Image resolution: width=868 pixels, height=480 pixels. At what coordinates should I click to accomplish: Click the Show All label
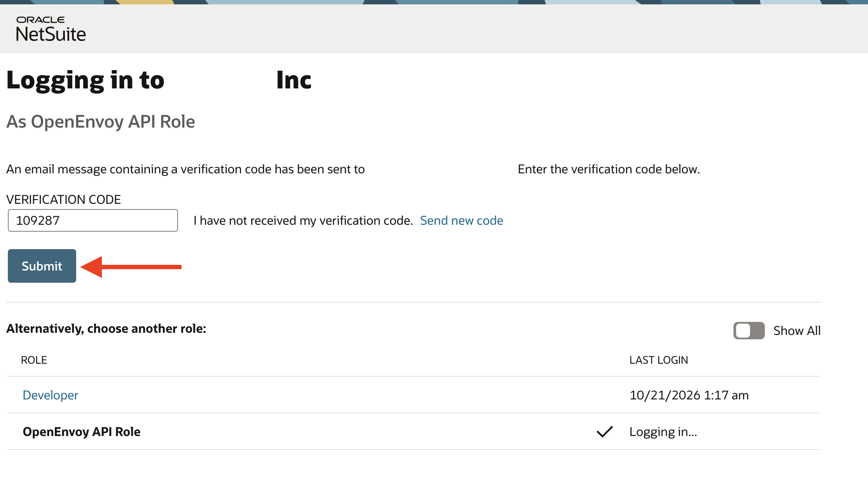click(797, 331)
